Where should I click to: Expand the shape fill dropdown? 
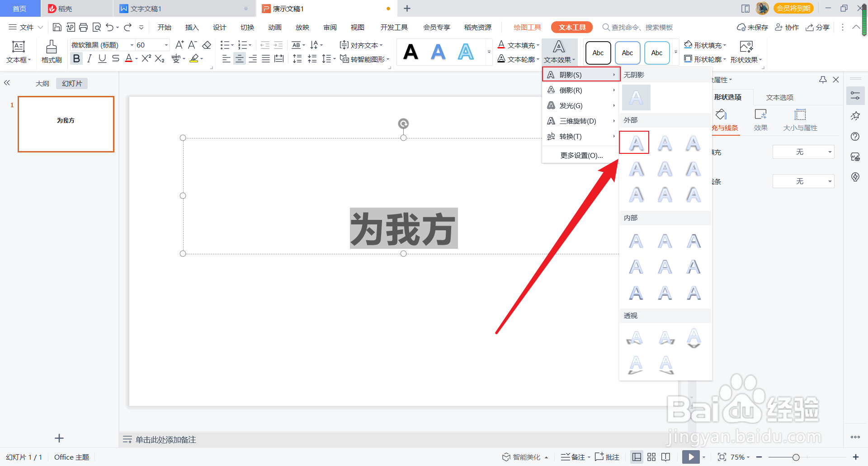pos(725,45)
